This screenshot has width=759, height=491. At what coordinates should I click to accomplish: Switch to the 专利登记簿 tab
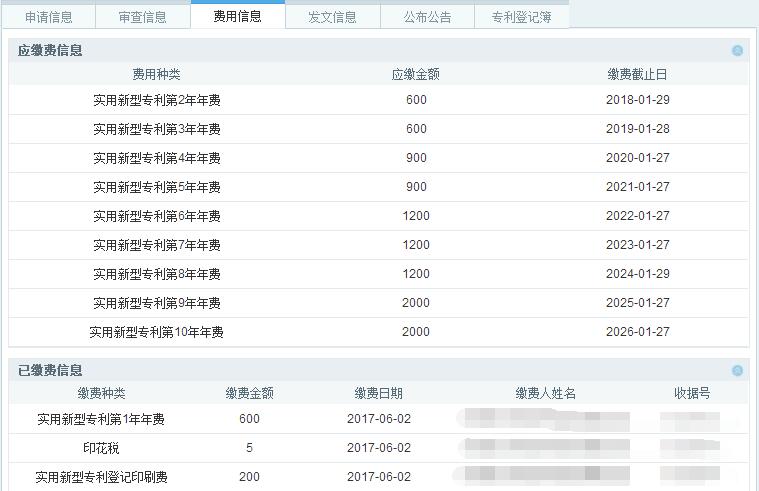coord(521,17)
